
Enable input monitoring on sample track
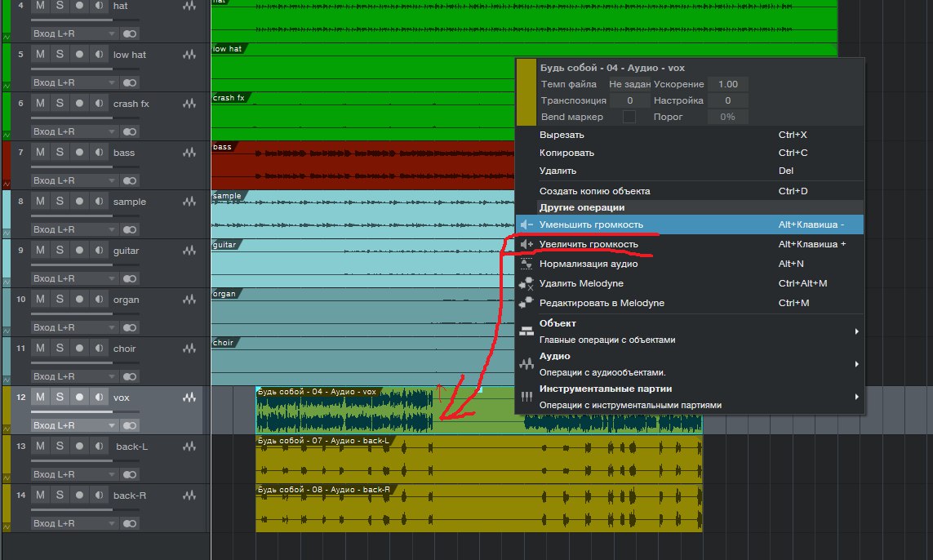click(100, 201)
